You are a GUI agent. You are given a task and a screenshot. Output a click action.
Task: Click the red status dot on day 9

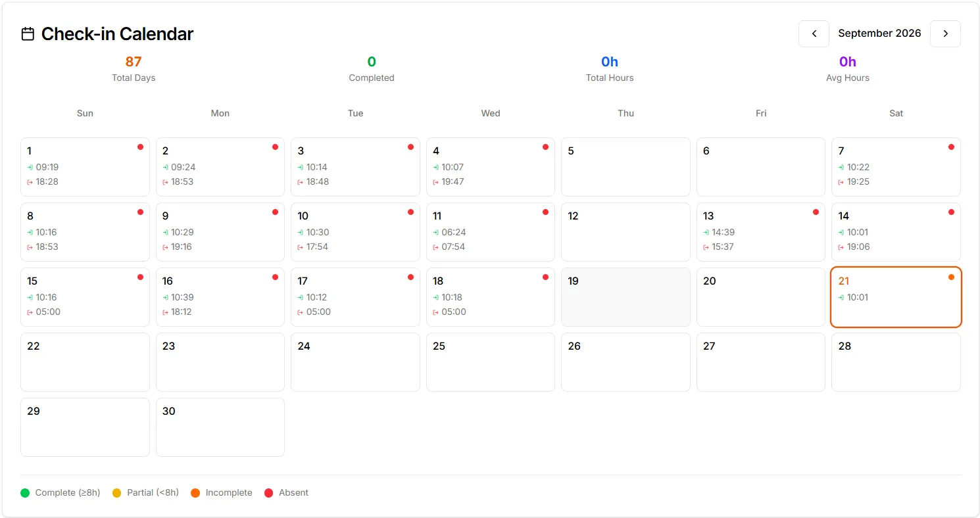click(275, 212)
